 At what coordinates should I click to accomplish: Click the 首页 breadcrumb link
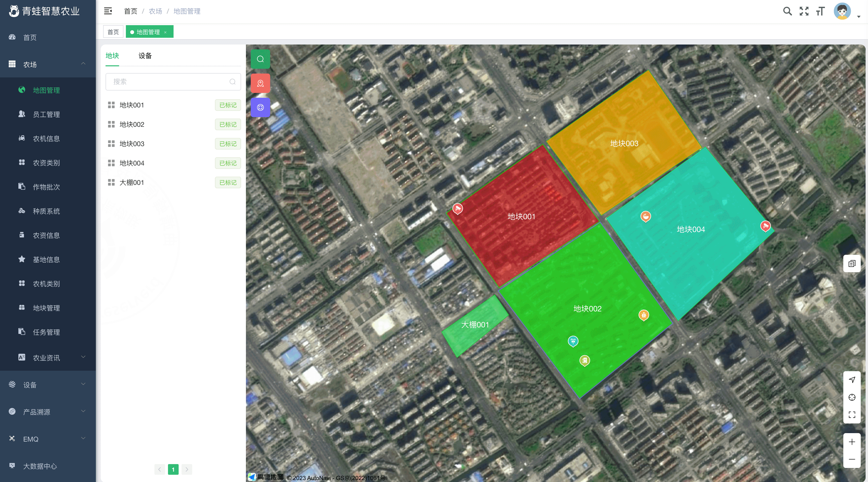(x=130, y=11)
